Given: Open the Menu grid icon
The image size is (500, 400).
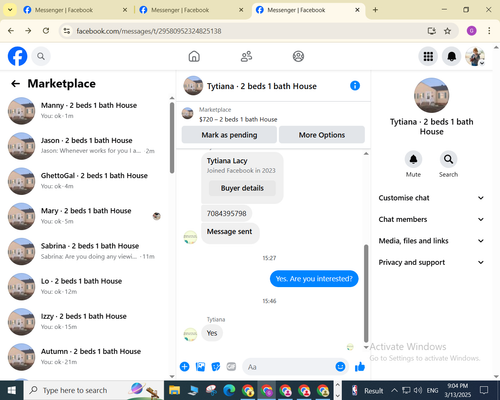Looking at the screenshot, I should [428, 56].
